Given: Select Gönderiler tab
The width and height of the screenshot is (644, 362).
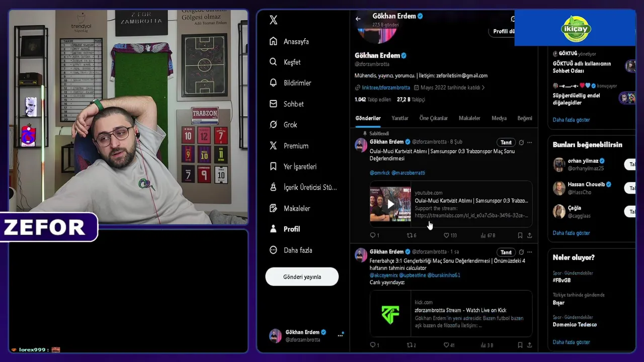Looking at the screenshot, I should (x=368, y=118).
